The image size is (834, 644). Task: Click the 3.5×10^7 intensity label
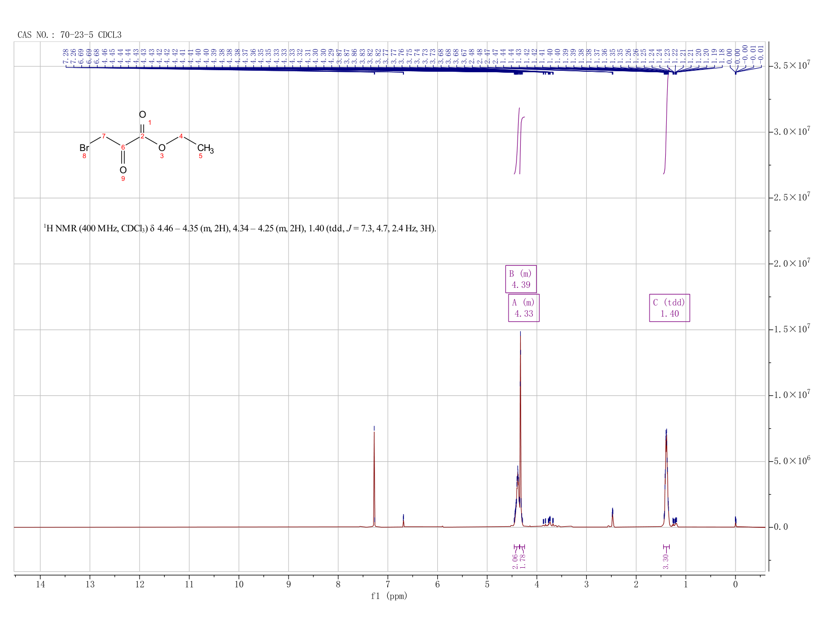tap(792, 66)
